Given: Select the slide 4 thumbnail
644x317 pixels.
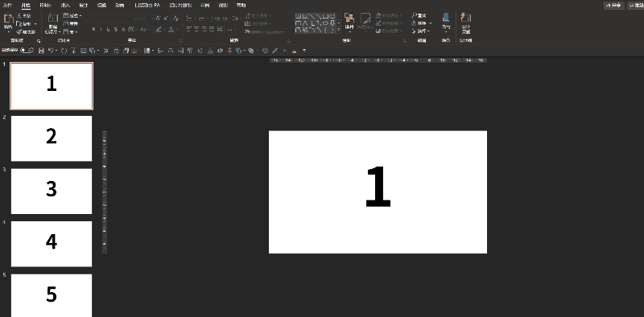Looking at the screenshot, I should point(52,244).
